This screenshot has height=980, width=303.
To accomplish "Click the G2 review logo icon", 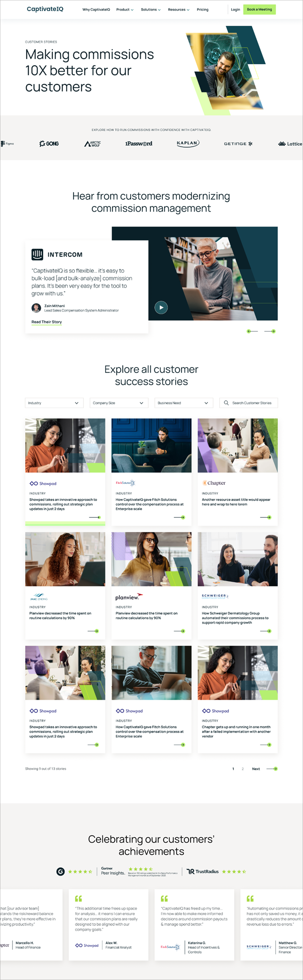I will (x=61, y=871).
